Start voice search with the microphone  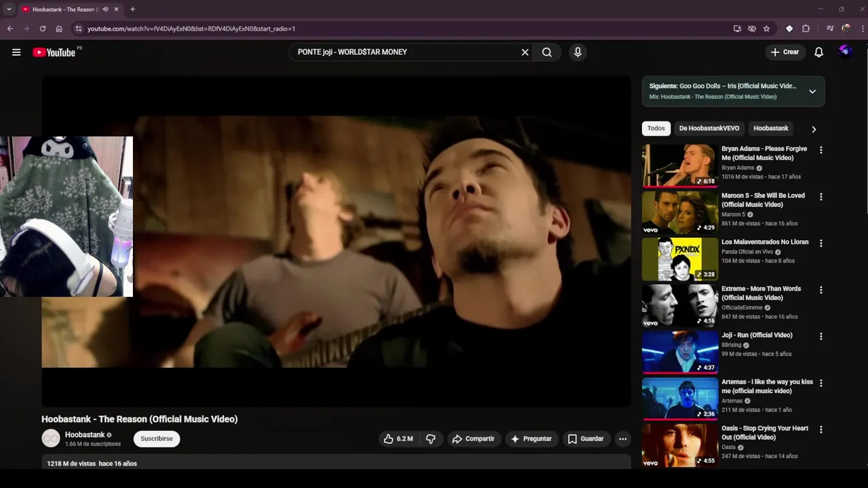pos(578,52)
